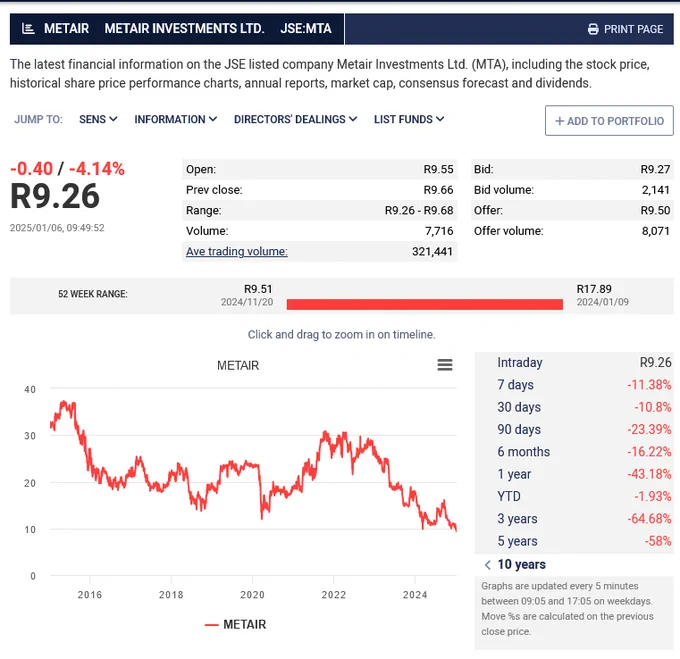Click the 3 years change -64.68%
This screenshot has height=659, width=680.
649,519
